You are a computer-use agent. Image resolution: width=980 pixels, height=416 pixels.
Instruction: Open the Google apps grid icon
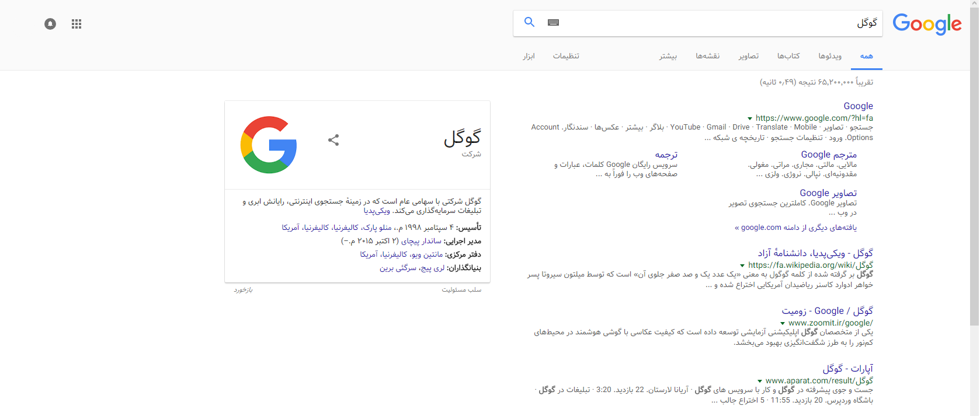tap(77, 24)
